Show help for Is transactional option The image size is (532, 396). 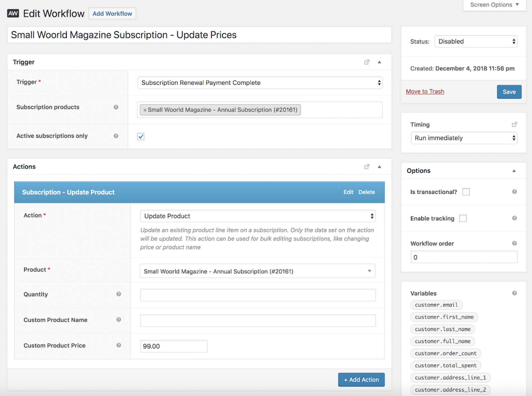(514, 192)
